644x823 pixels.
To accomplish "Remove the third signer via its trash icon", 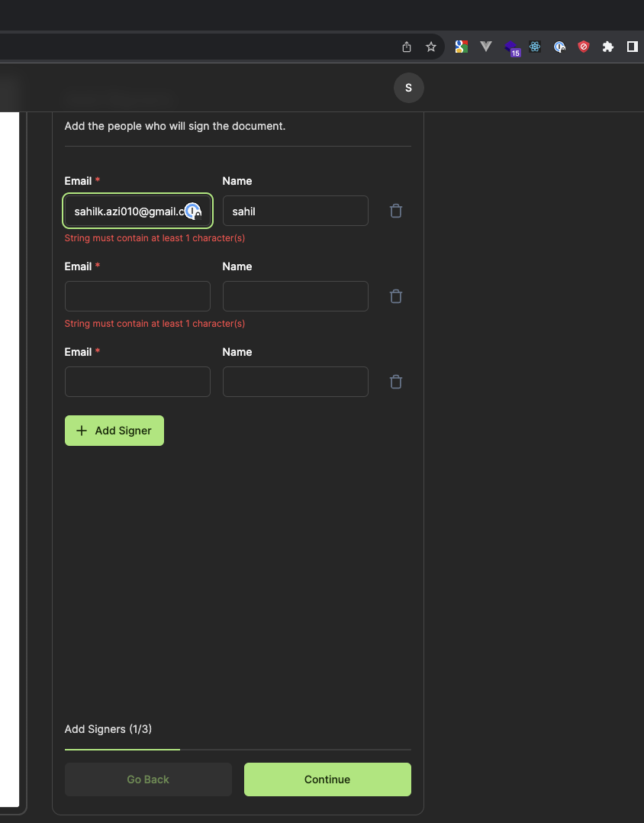I will (x=395, y=382).
